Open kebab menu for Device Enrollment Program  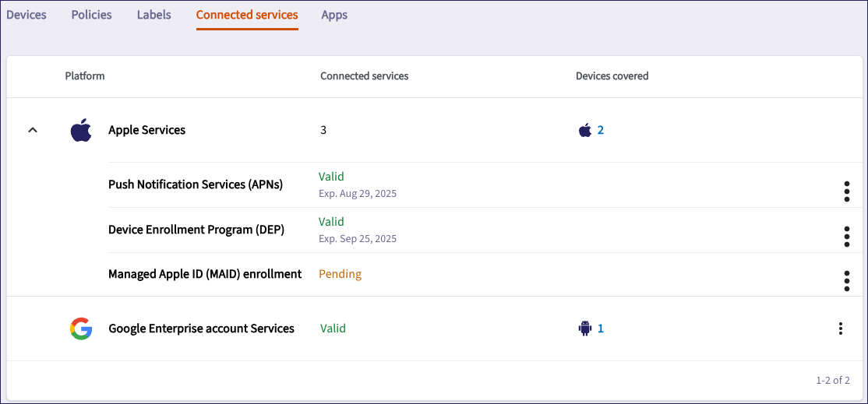[x=846, y=237]
